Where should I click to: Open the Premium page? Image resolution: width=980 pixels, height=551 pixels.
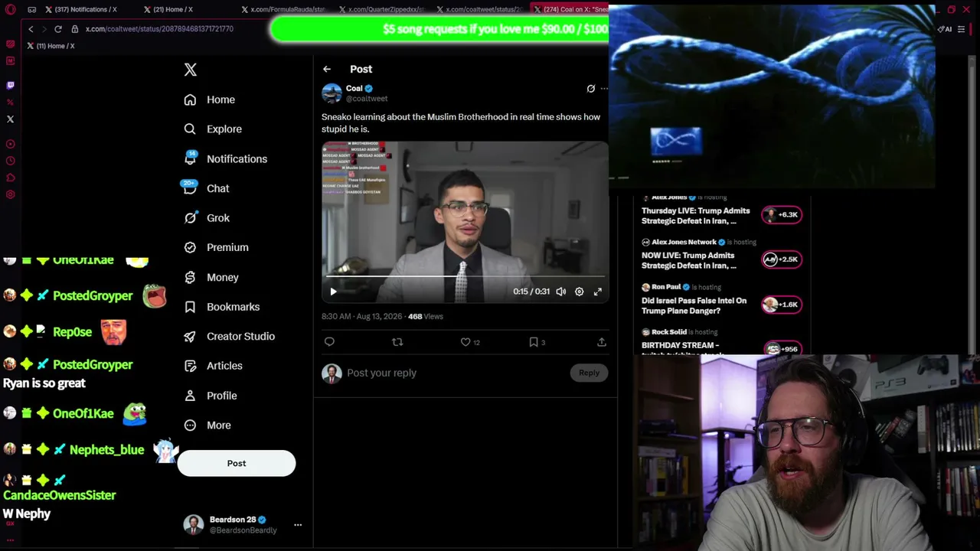217,247
